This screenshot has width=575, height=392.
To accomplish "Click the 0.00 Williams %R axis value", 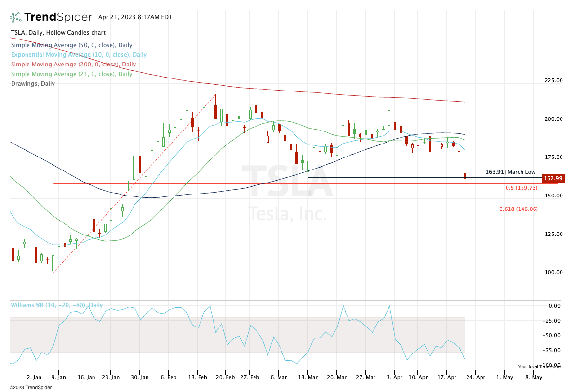I will 554,306.
